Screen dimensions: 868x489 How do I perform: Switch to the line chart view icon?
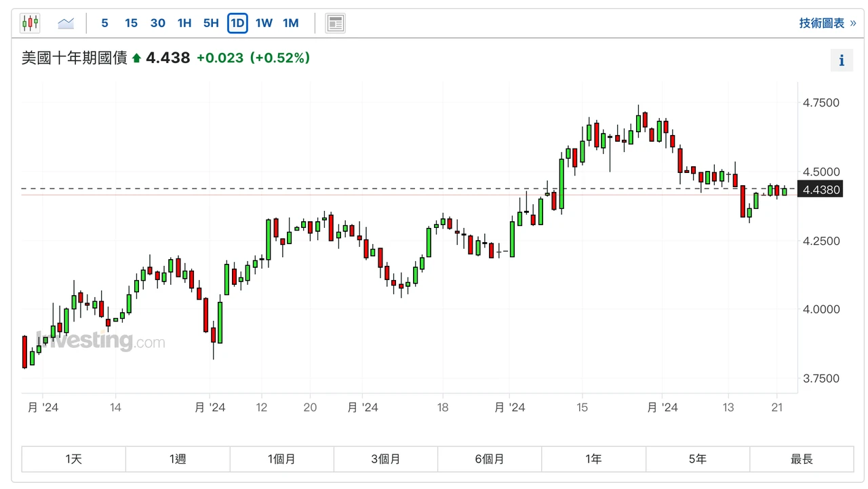tap(65, 22)
